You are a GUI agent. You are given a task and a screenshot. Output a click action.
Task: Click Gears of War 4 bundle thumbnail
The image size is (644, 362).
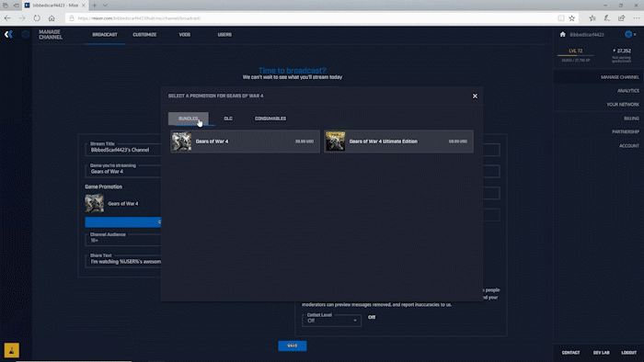181,141
